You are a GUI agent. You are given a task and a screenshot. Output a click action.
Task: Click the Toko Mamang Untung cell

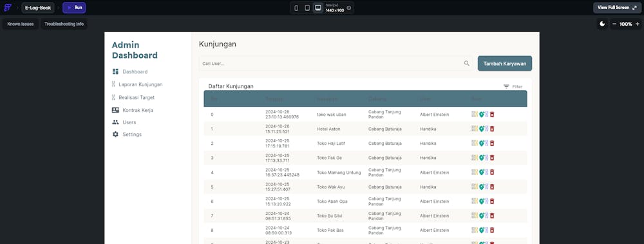click(x=339, y=173)
